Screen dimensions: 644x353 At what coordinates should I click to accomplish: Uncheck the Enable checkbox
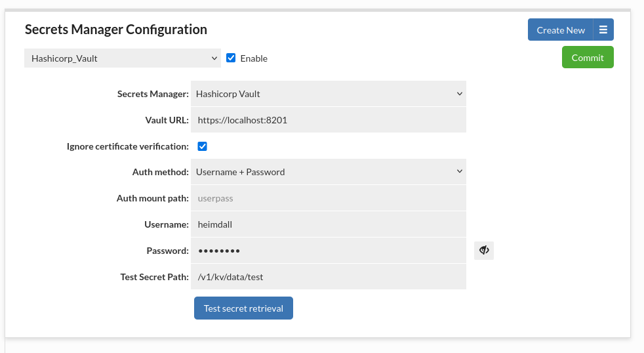tap(231, 58)
